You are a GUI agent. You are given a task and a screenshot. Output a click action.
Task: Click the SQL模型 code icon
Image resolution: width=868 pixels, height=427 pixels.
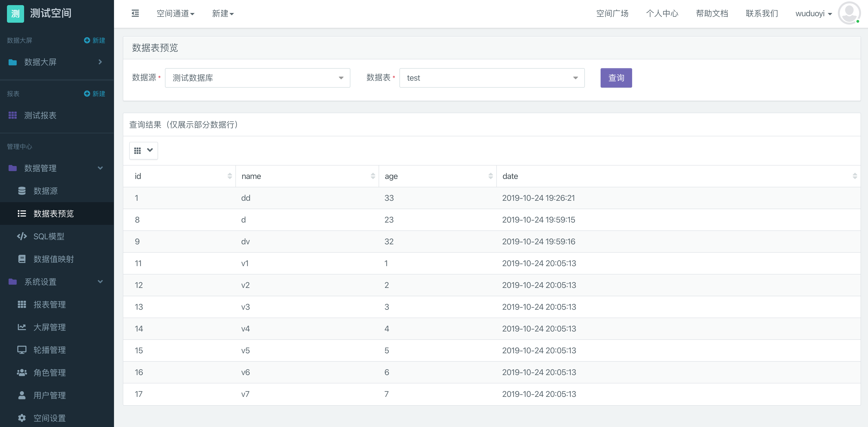(x=22, y=236)
